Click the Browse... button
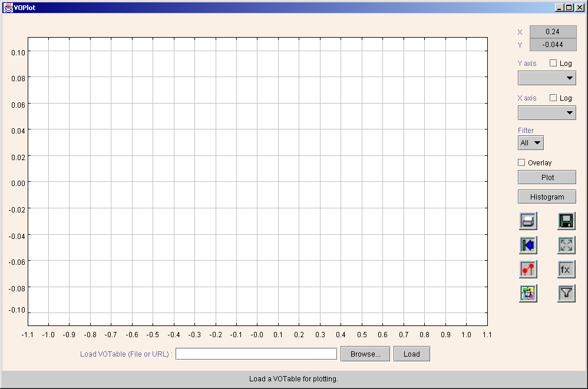The image size is (588, 389). click(365, 354)
